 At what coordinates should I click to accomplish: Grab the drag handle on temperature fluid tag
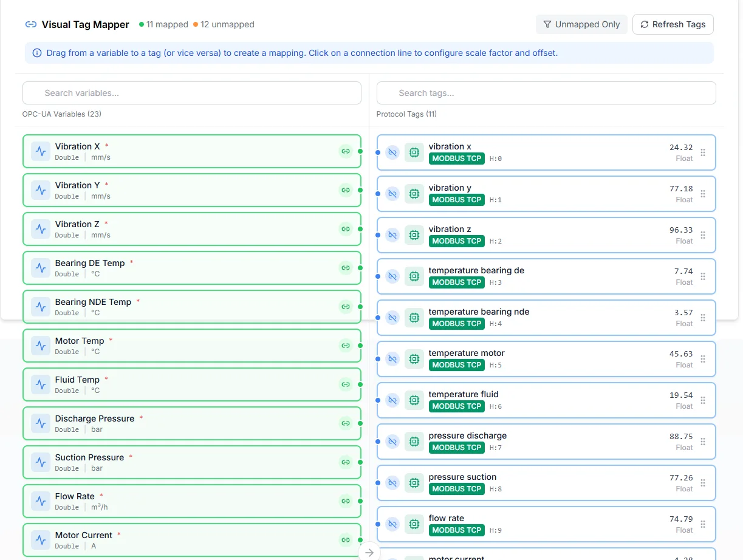pyautogui.click(x=703, y=400)
